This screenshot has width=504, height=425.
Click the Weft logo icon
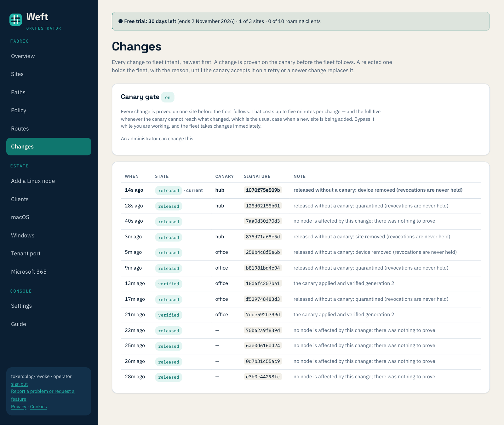pos(16,20)
